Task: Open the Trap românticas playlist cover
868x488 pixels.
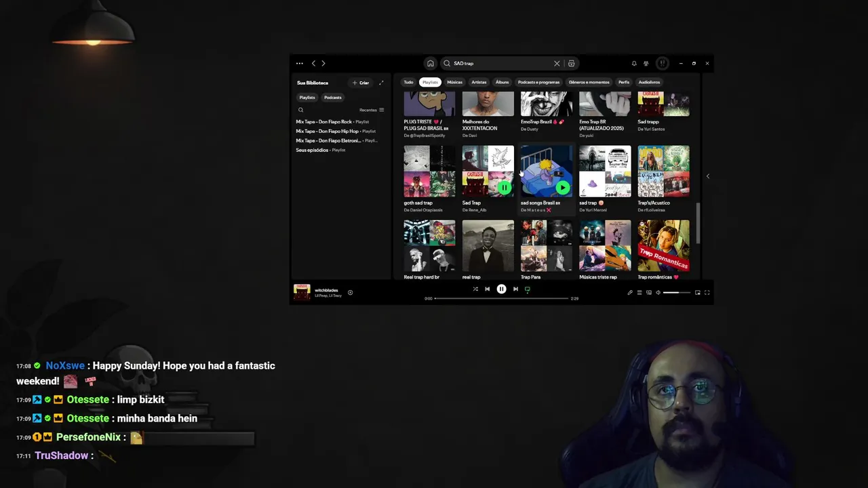Action: click(663, 245)
